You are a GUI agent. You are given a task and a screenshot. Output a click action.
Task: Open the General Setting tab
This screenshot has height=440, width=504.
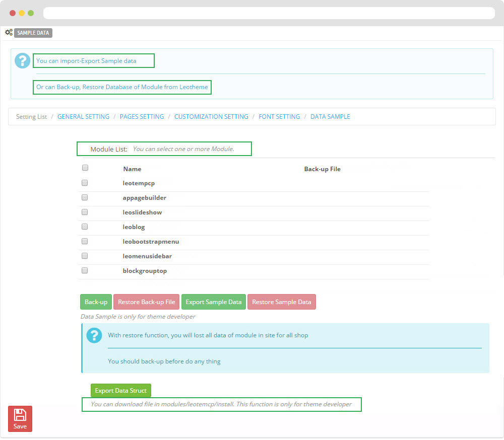pyautogui.click(x=83, y=117)
